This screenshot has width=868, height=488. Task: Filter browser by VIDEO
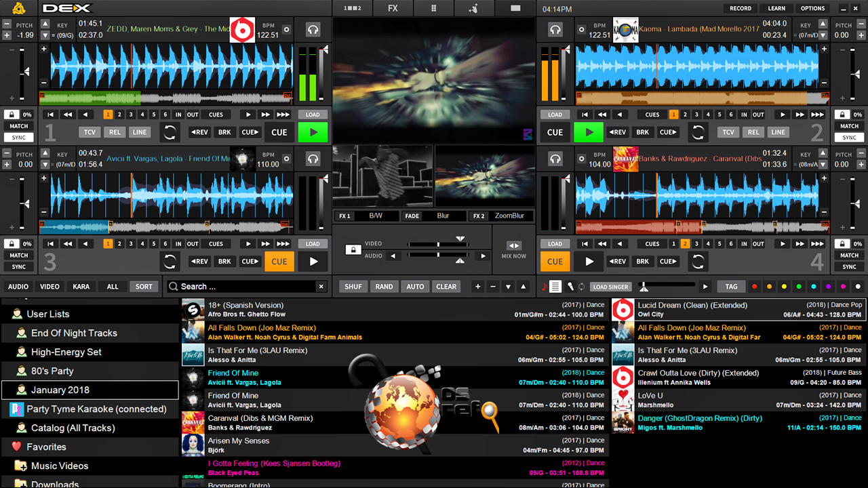pos(50,287)
